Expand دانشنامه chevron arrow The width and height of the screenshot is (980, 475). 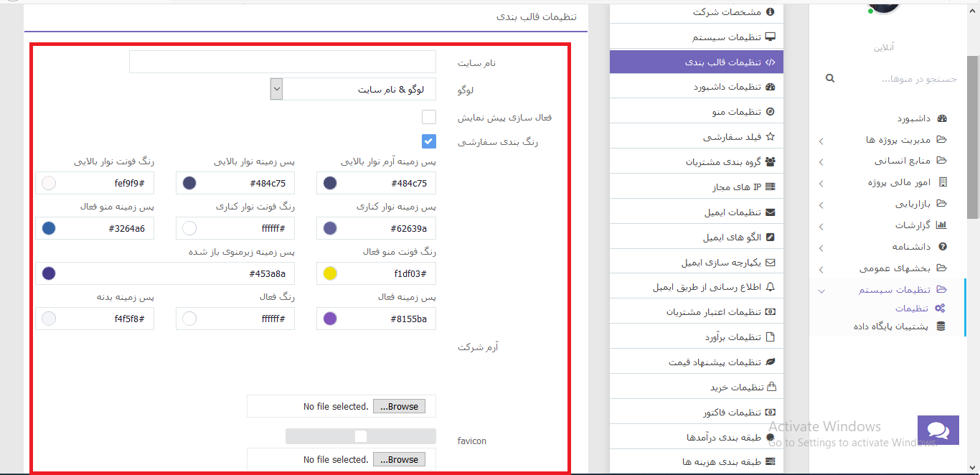[x=821, y=248]
